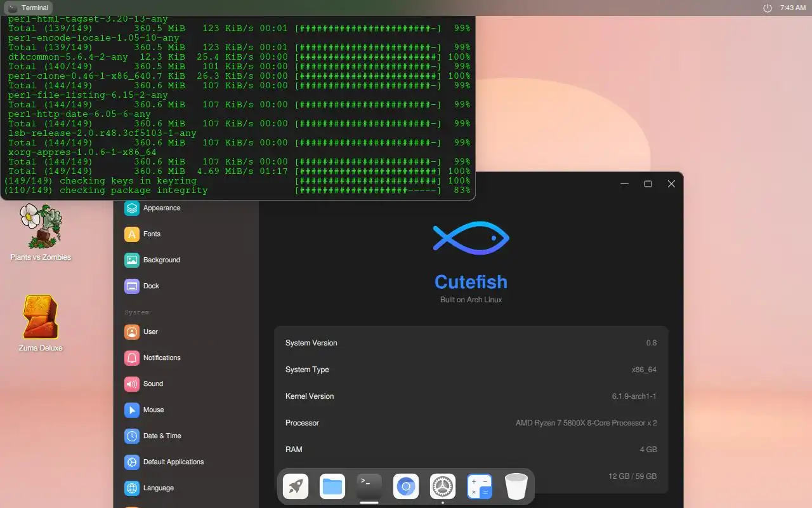
Task: Open the Notifications bell icon
Action: [x=132, y=358]
